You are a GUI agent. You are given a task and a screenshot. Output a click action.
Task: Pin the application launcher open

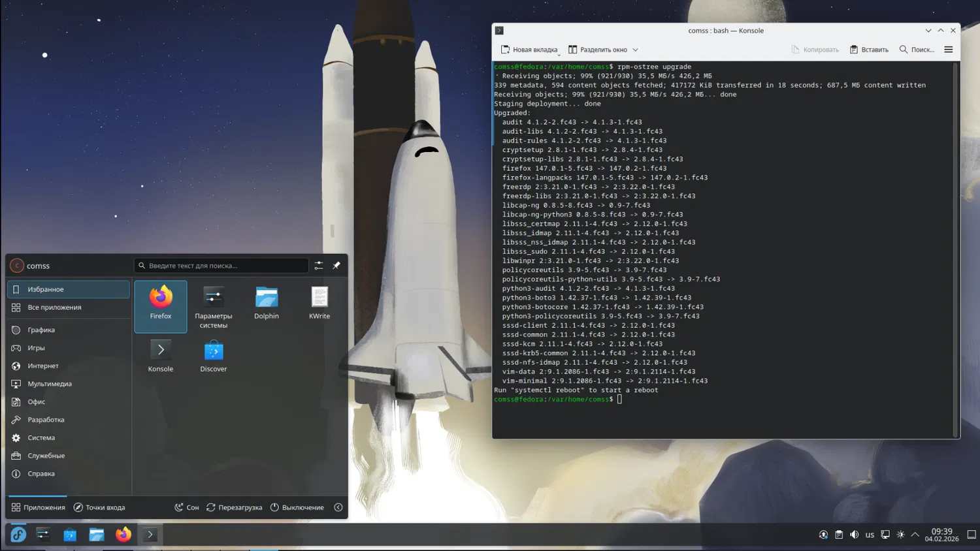click(336, 266)
